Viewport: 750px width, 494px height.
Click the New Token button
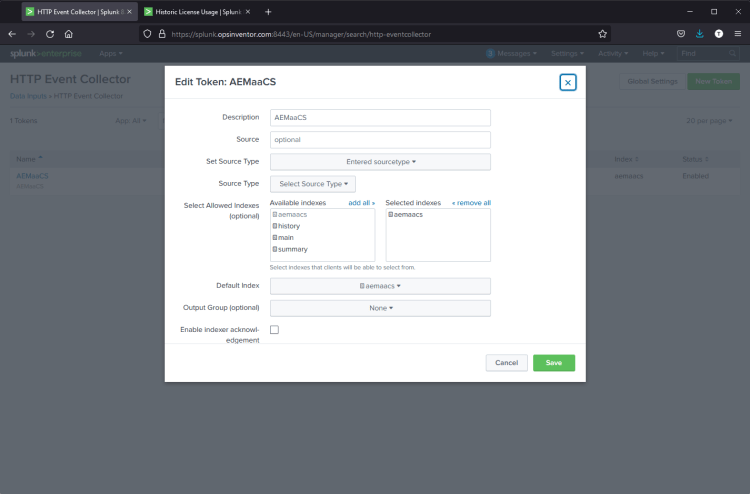coord(713,81)
